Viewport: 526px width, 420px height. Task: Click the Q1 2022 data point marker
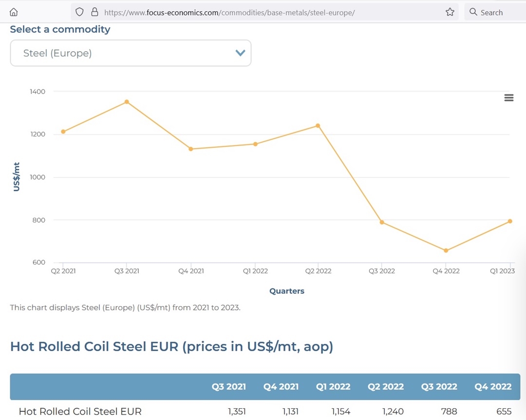(255, 144)
